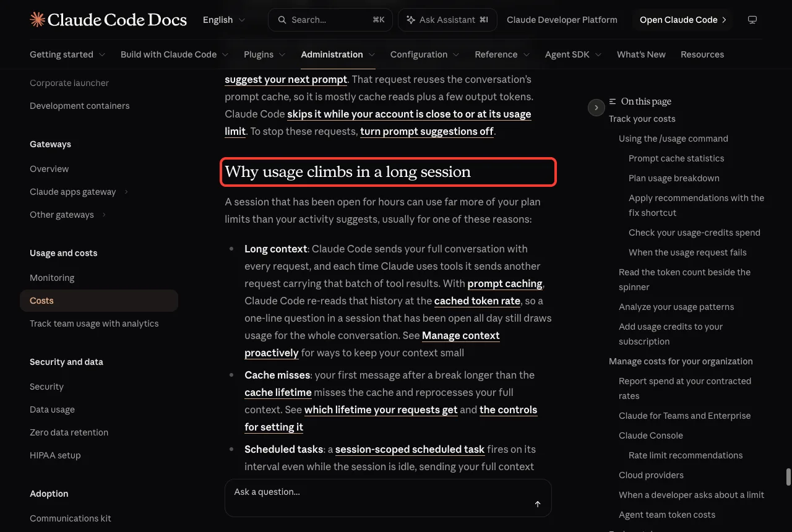Screen dimensions: 792x532
Task: Expand Build with Claude Code menu
Action: click(174, 54)
